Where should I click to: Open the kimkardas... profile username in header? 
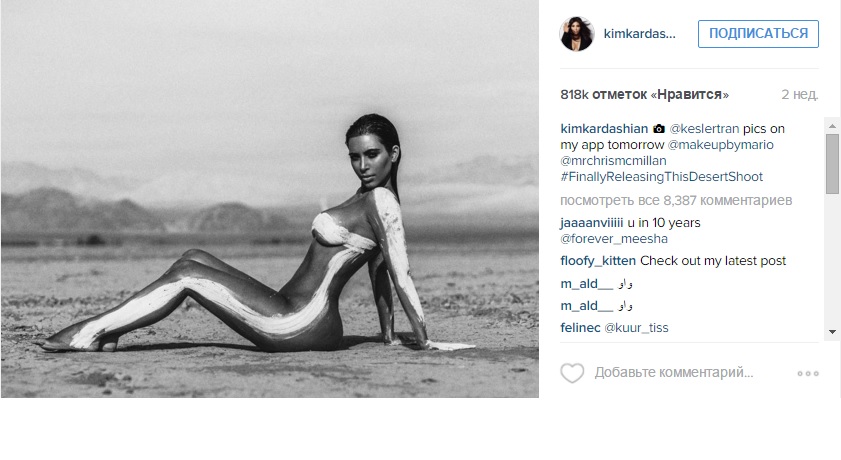(639, 34)
